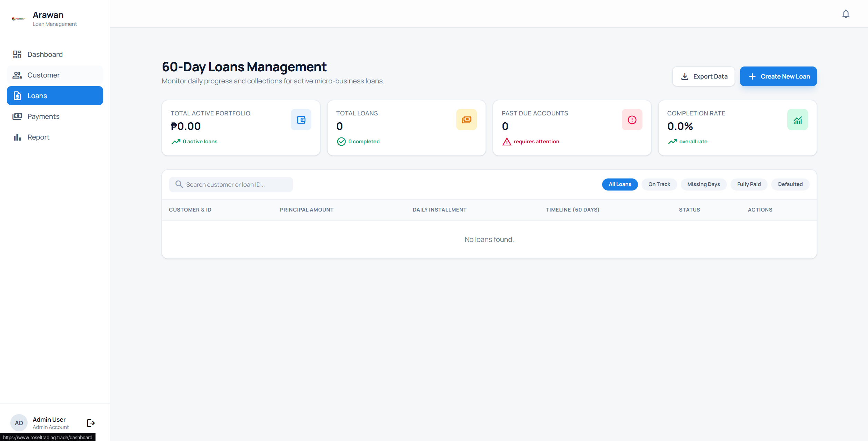868x441 pixels.
Task: Click the Arawan brand title
Action: click(x=48, y=15)
